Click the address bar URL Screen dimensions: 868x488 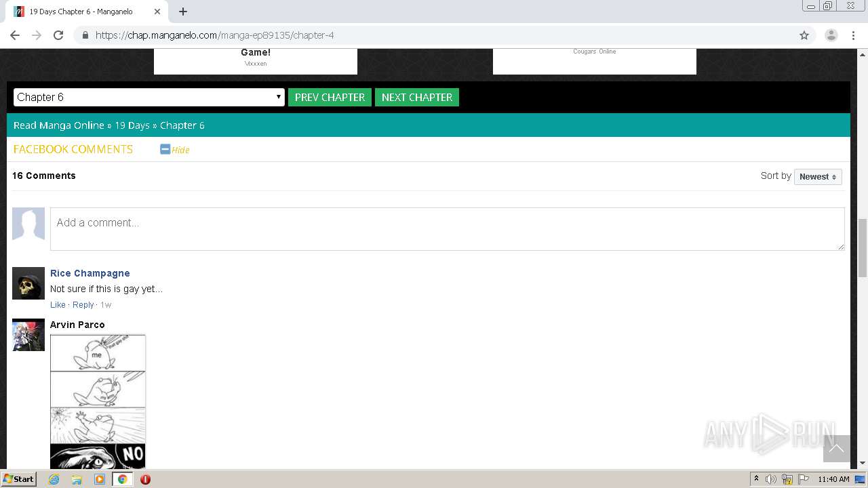tap(214, 35)
